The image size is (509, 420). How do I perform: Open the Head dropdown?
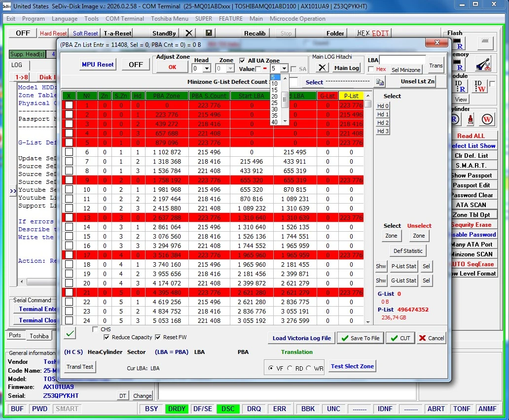point(207,69)
